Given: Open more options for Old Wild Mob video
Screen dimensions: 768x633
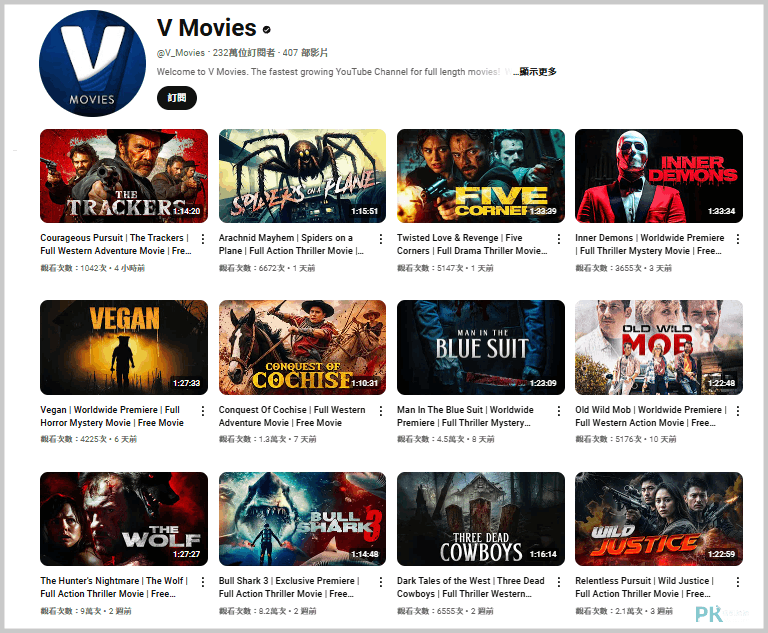Looking at the screenshot, I should point(737,411).
